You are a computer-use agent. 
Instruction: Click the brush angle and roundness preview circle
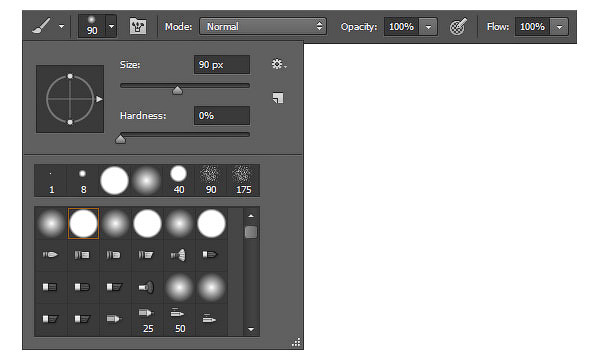pos(70,99)
